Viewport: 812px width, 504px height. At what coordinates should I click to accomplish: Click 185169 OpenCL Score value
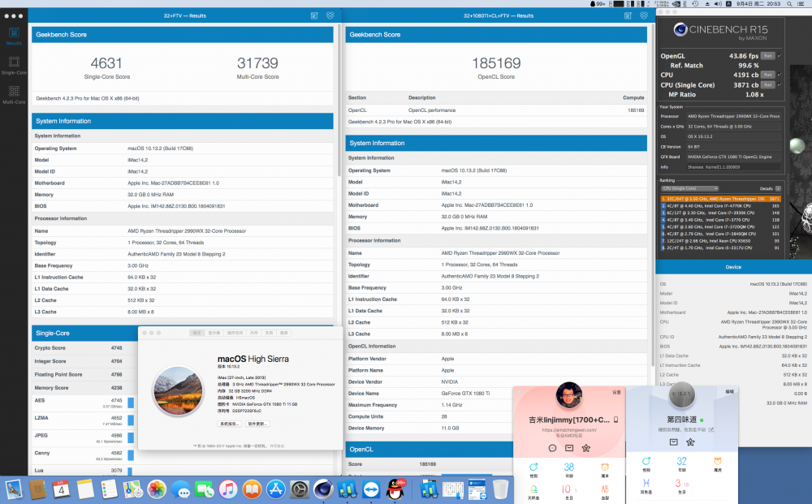(496, 63)
